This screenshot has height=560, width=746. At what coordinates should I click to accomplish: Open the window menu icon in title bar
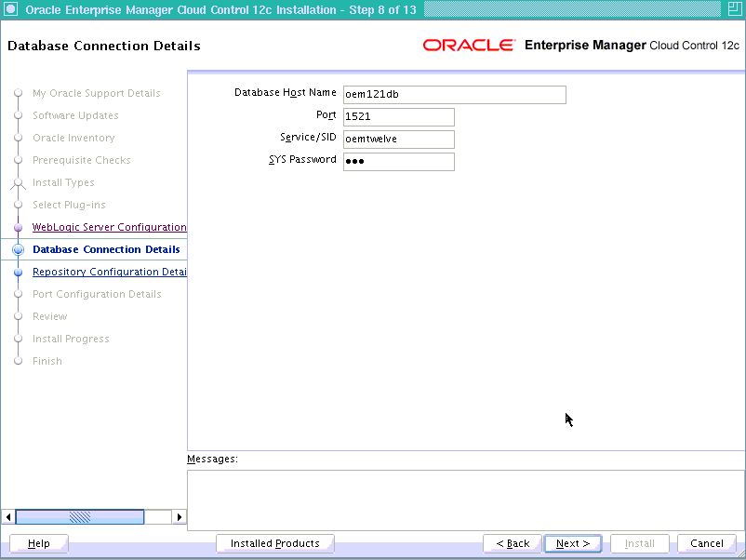pyautogui.click(x=10, y=10)
